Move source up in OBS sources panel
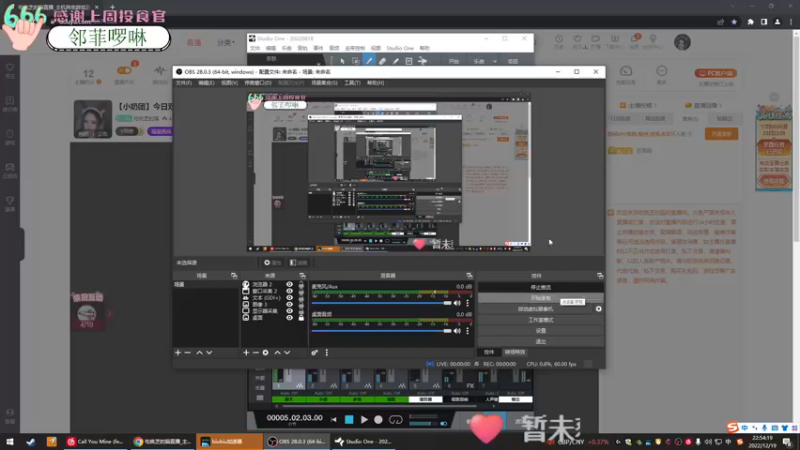This screenshot has width=800, height=450. point(278,353)
